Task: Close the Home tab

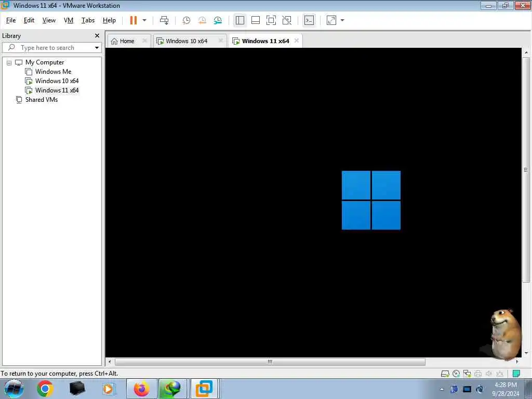Action: (145, 41)
